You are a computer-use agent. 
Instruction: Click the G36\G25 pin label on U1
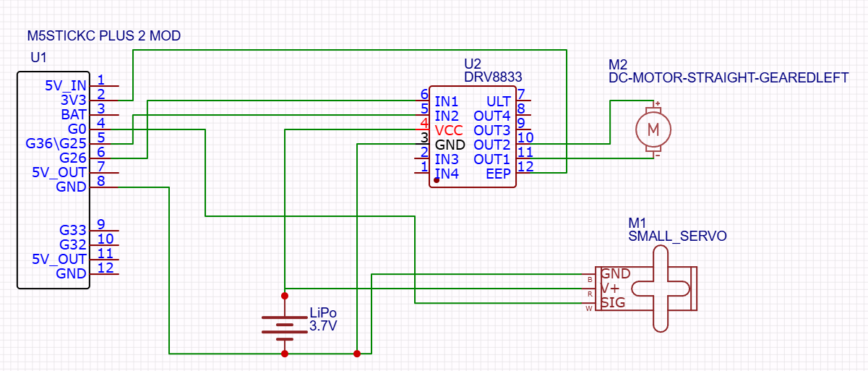[x=56, y=143]
